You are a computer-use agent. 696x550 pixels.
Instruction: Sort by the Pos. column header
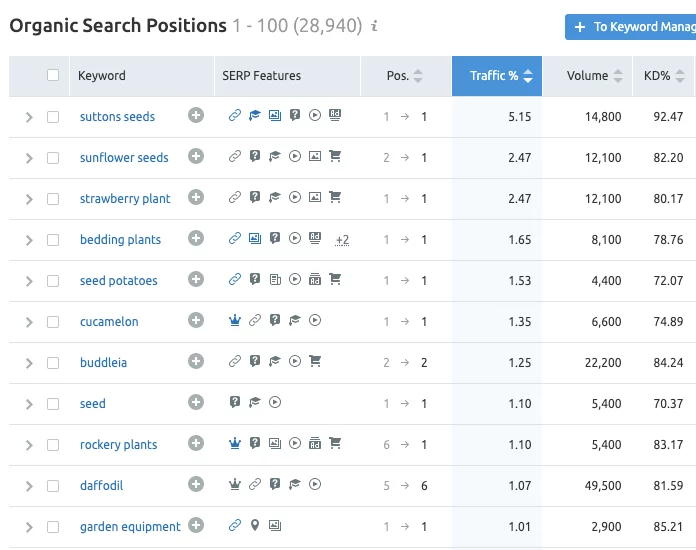click(x=404, y=75)
